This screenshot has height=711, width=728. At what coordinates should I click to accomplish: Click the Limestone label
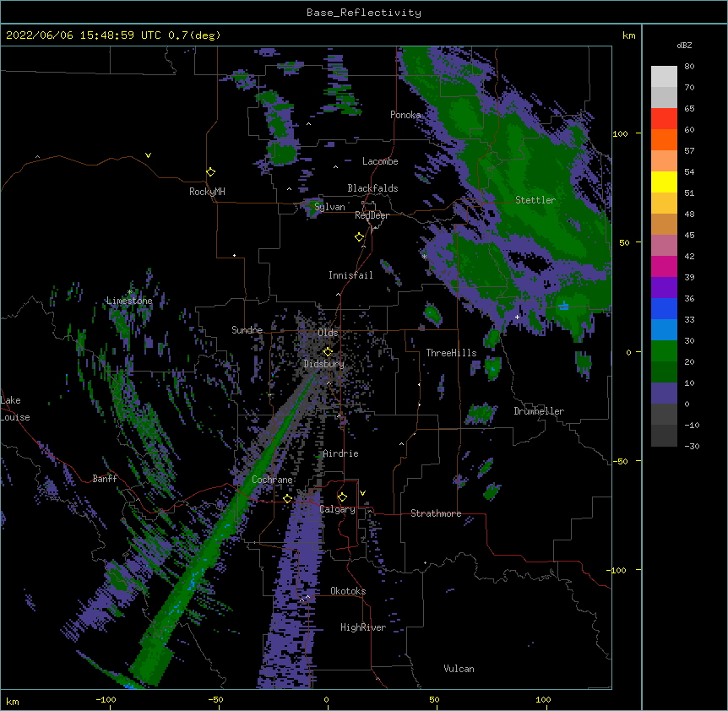pyautogui.click(x=129, y=301)
